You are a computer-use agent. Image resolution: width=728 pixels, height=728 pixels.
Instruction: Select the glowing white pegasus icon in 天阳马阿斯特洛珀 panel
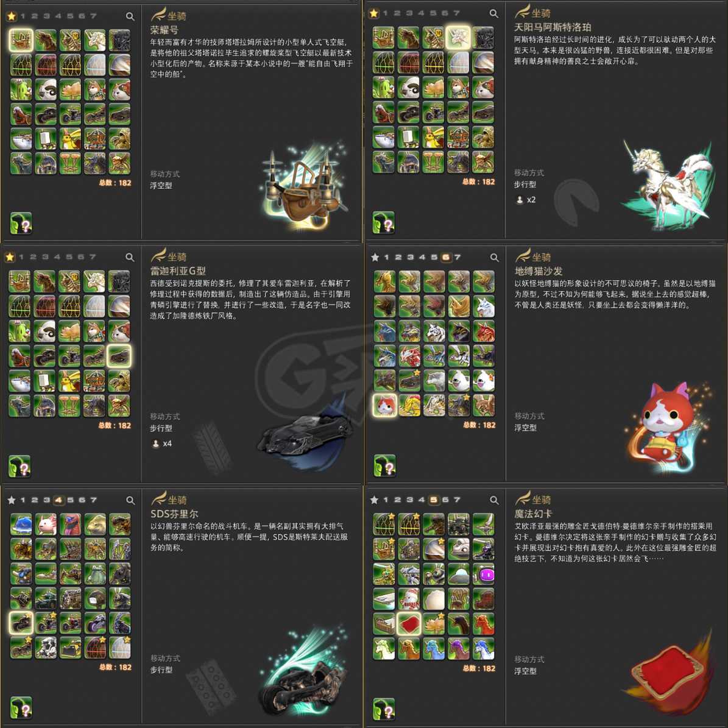tap(458, 38)
